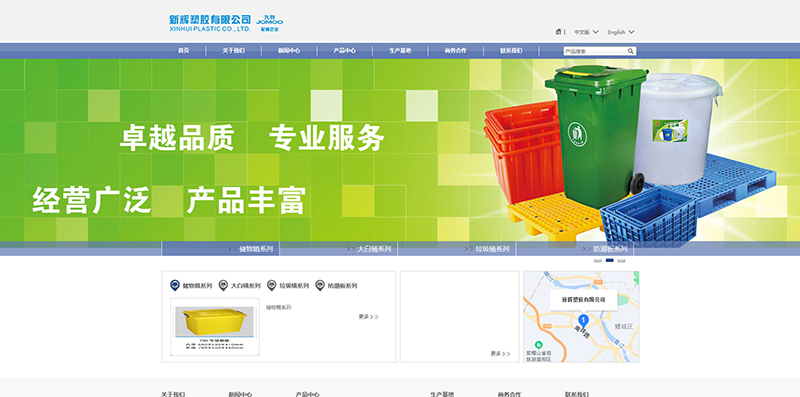This screenshot has height=397, width=800.
Task: Click footer 生产基地 link
Action: 442,394
